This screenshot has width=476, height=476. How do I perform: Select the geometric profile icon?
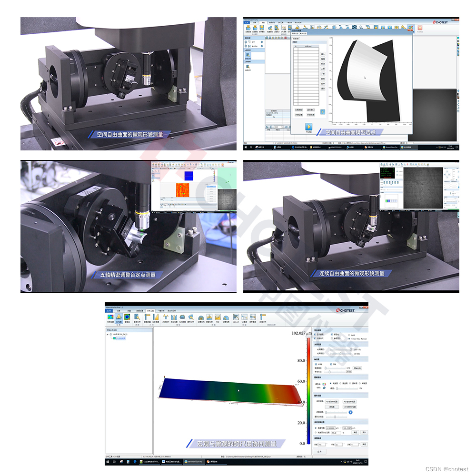click(182, 317)
